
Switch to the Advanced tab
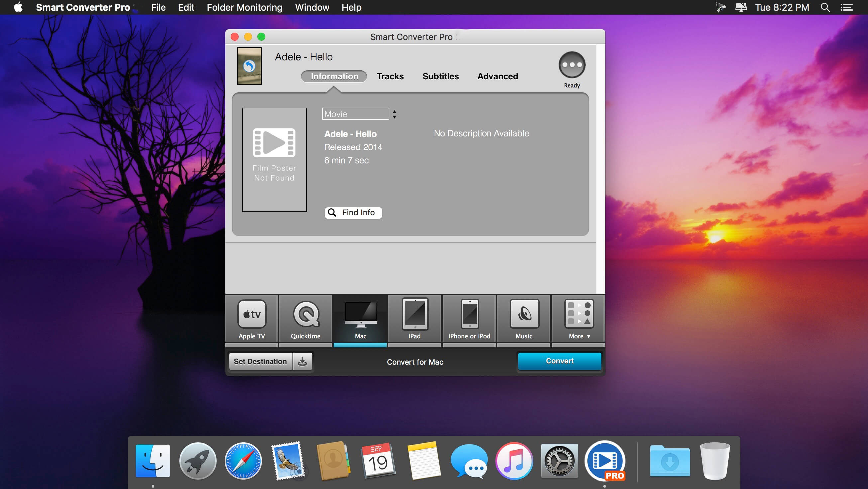(x=497, y=76)
